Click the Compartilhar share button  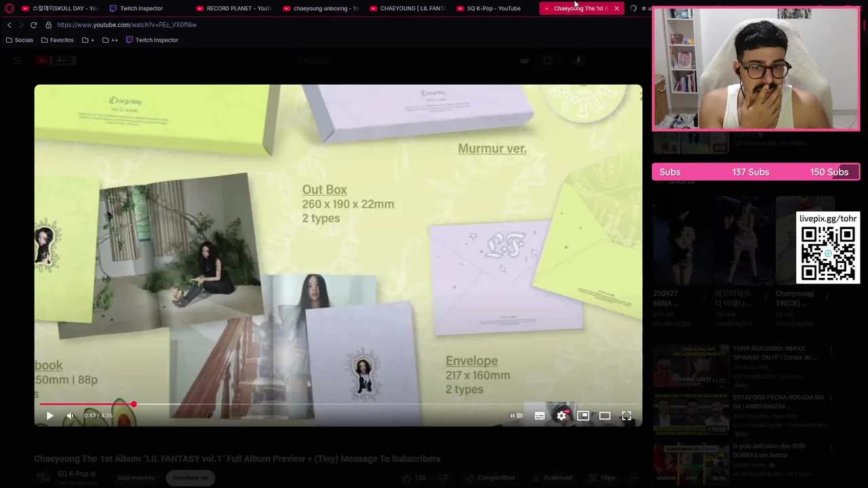pos(489,478)
